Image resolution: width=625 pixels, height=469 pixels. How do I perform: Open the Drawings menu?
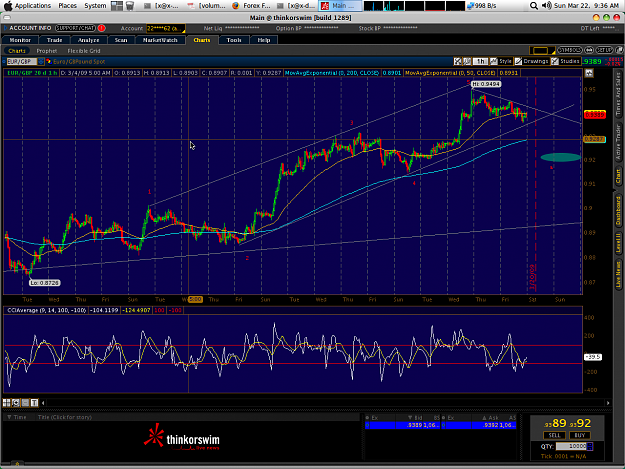point(532,61)
